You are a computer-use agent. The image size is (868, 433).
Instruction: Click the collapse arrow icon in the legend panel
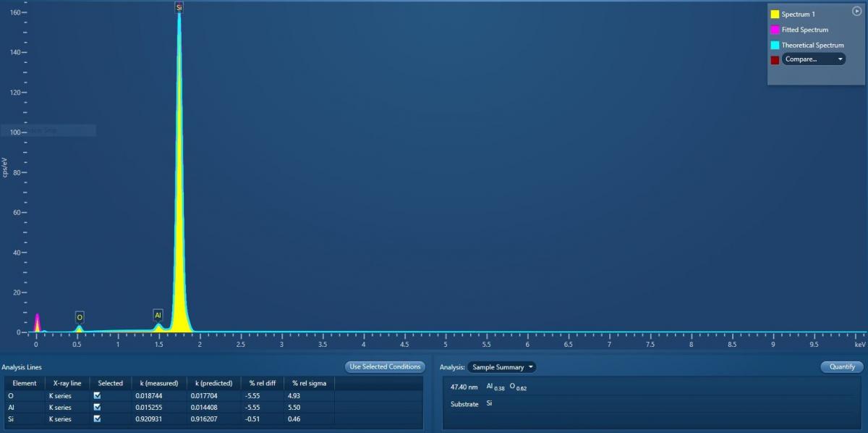[857, 11]
